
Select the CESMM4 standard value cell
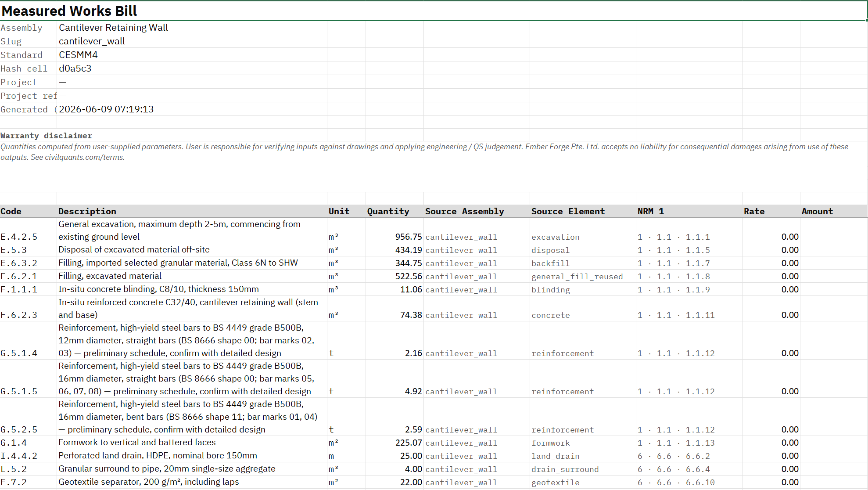click(x=192, y=55)
